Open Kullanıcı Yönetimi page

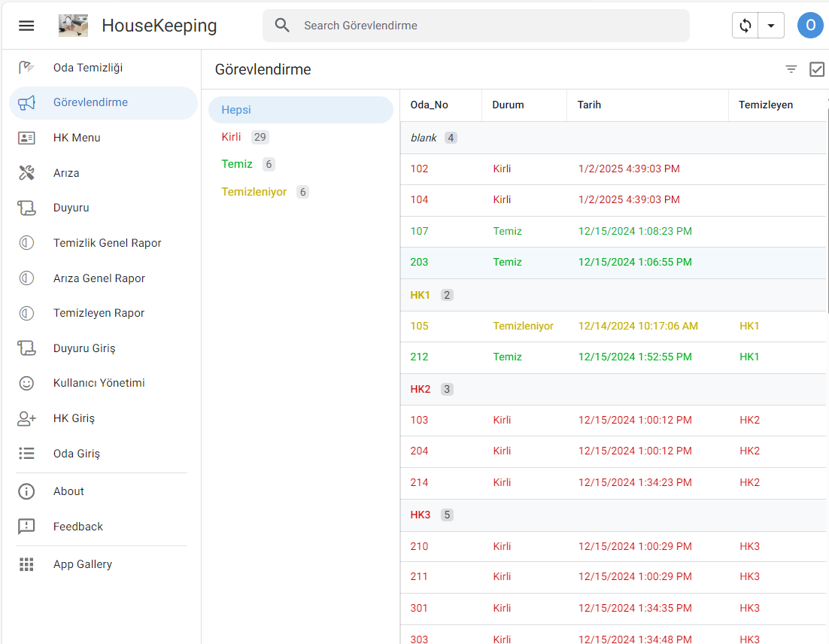(x=104, y=383)
